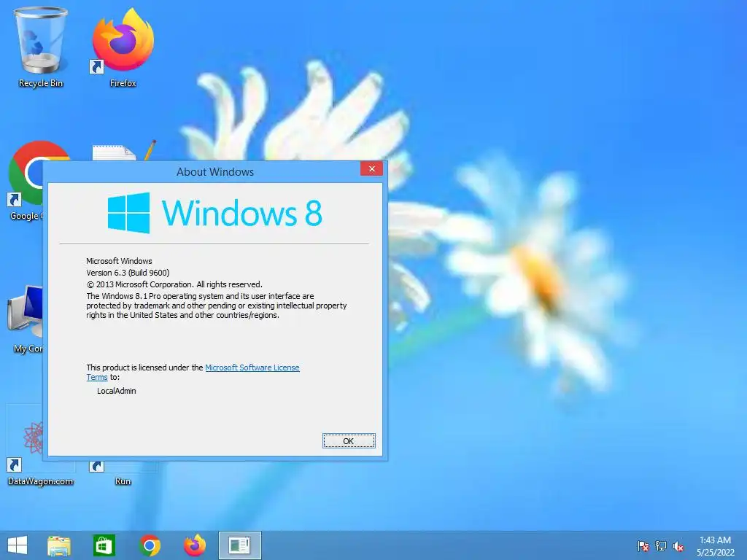The height and width of the screenshot is (560, 747).
Task: Open the Start button on the taskbar
Action: 18,545
